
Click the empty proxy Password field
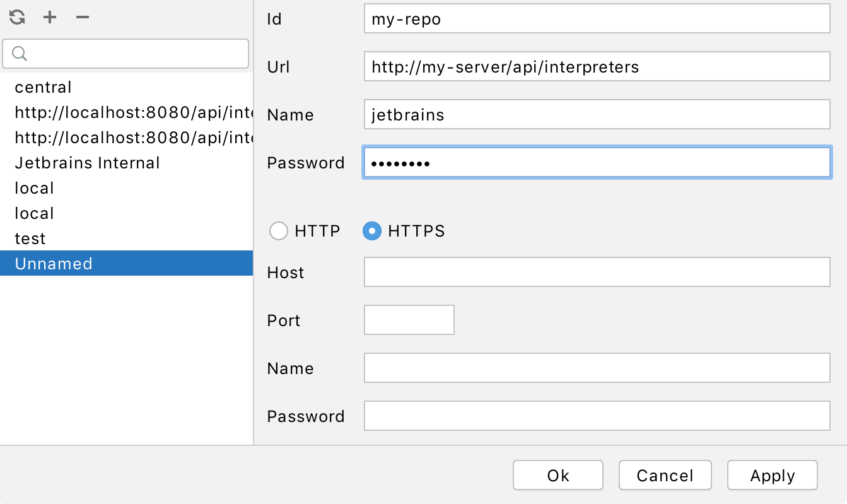point(596,416)
